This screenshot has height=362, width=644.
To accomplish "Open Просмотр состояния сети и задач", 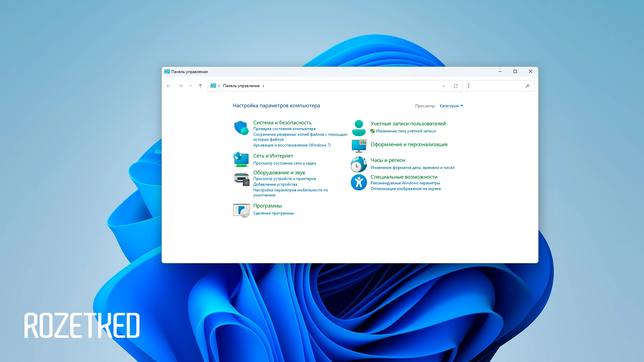I will pos(284,163).
